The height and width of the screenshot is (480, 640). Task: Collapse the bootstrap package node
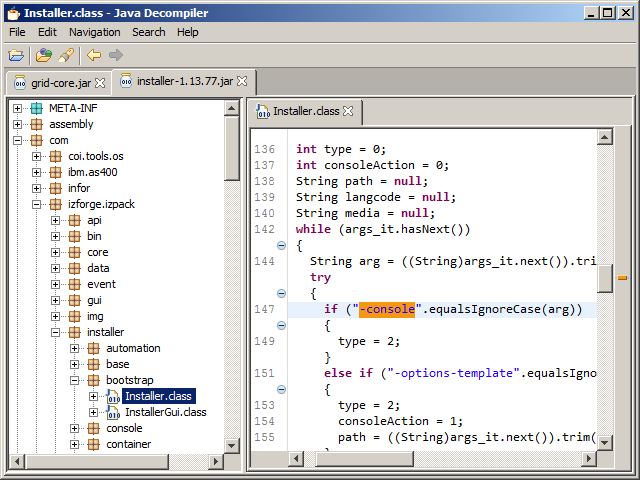click(x=75, y=380)
